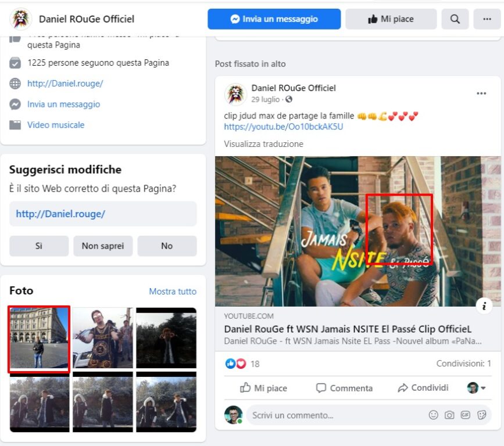504x446 pixels.
Task: Click the 1225 persone seguono questa Pagina text
Action: (x=98, y=63)
